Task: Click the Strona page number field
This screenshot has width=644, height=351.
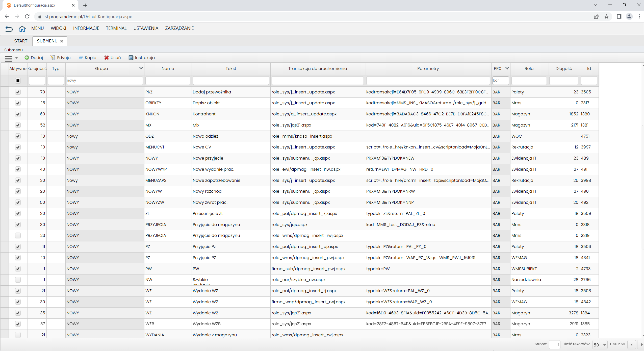Action: coord(554,344)
